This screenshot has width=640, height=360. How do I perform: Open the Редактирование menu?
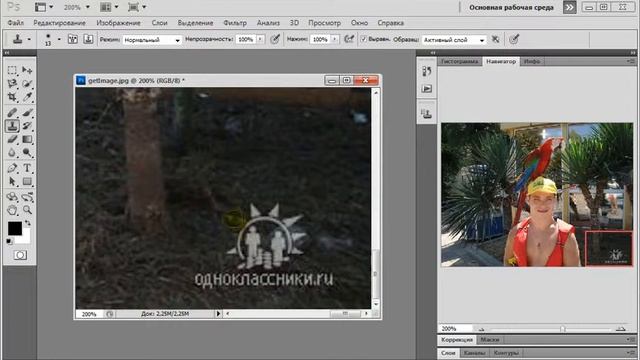pos(60,23)
